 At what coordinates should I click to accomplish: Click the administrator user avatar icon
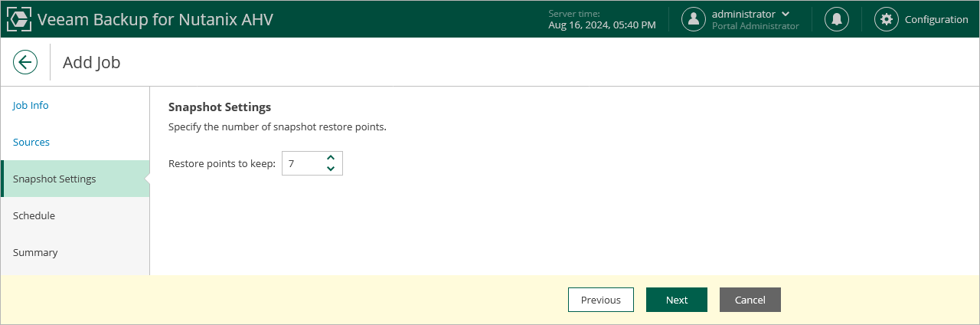[x=694, y=19]
